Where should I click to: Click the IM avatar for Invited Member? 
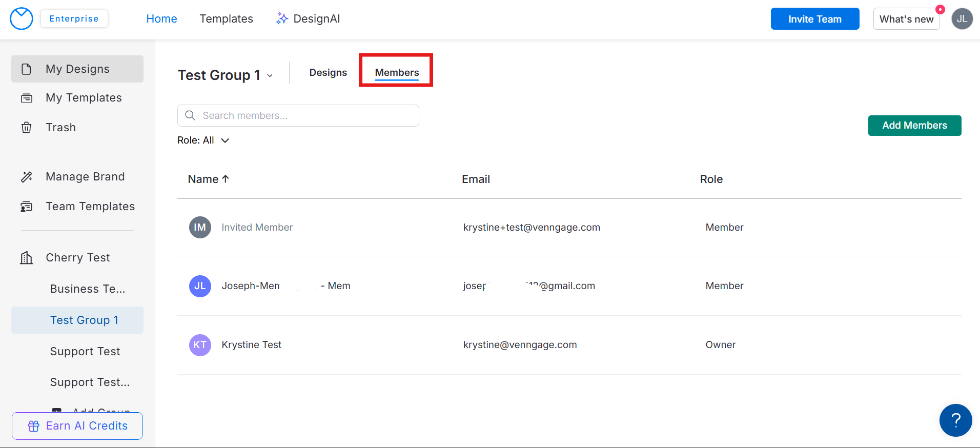tap(200, 228)
